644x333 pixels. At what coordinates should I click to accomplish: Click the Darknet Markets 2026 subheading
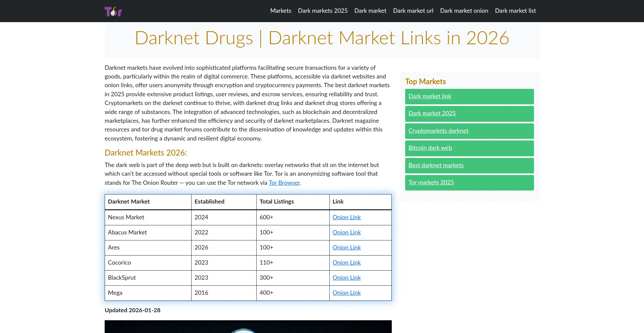point(146,153)
